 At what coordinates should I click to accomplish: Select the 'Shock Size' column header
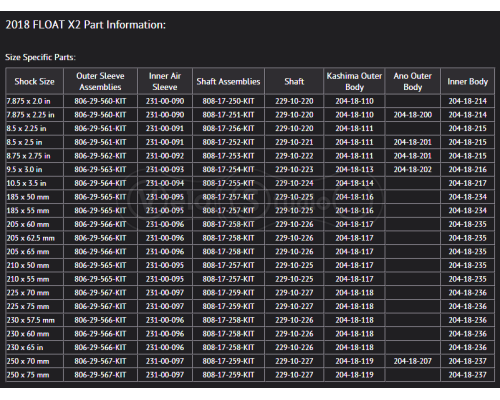(34, 81)
